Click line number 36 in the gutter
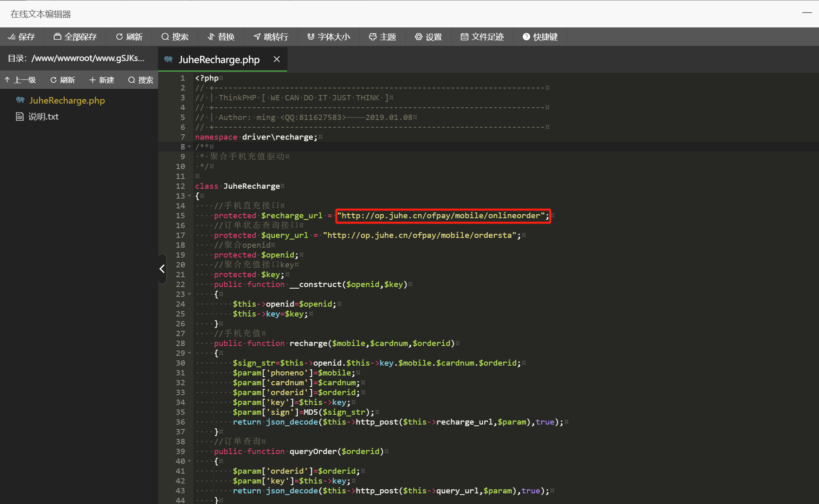The height and width of the screenshot is (504, 819). pos(180,422)
